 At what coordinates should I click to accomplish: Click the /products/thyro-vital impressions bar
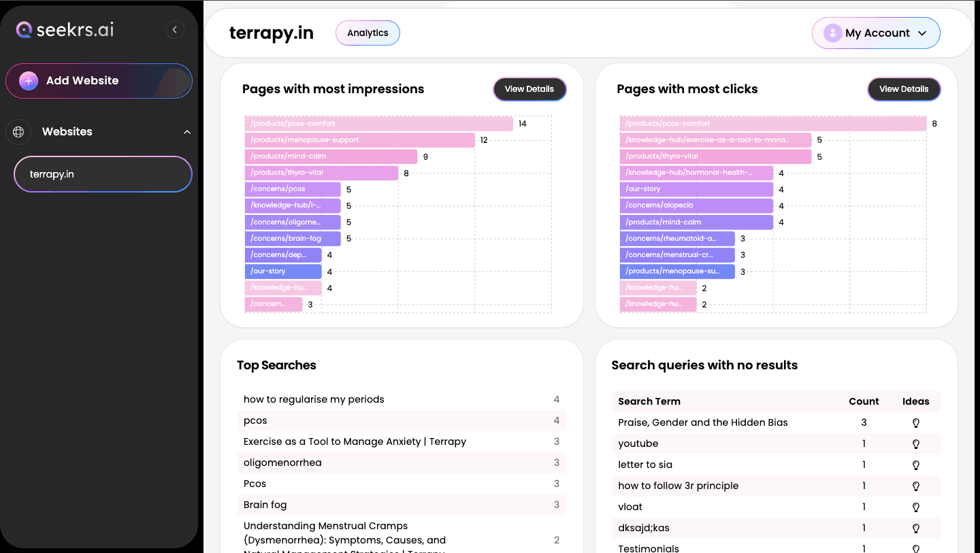pos(321,173)
